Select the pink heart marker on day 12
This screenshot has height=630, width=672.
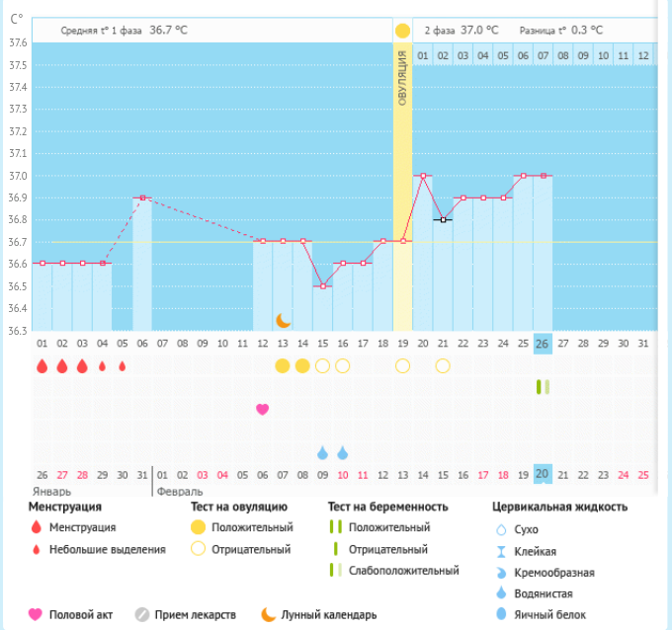point(263,409)
